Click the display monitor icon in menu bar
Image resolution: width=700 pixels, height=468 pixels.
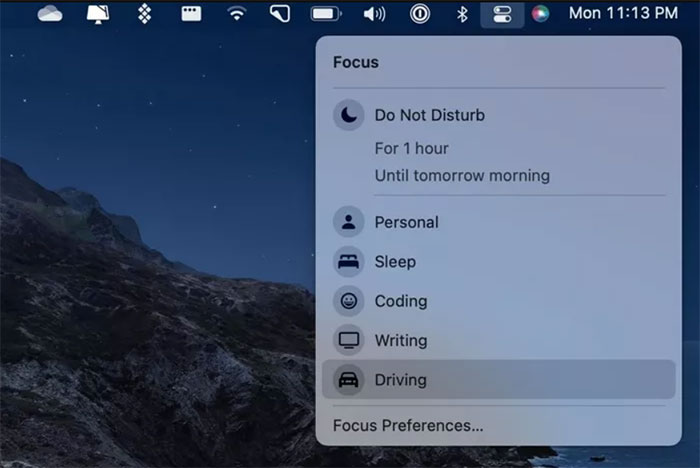(x=98, y=14)
